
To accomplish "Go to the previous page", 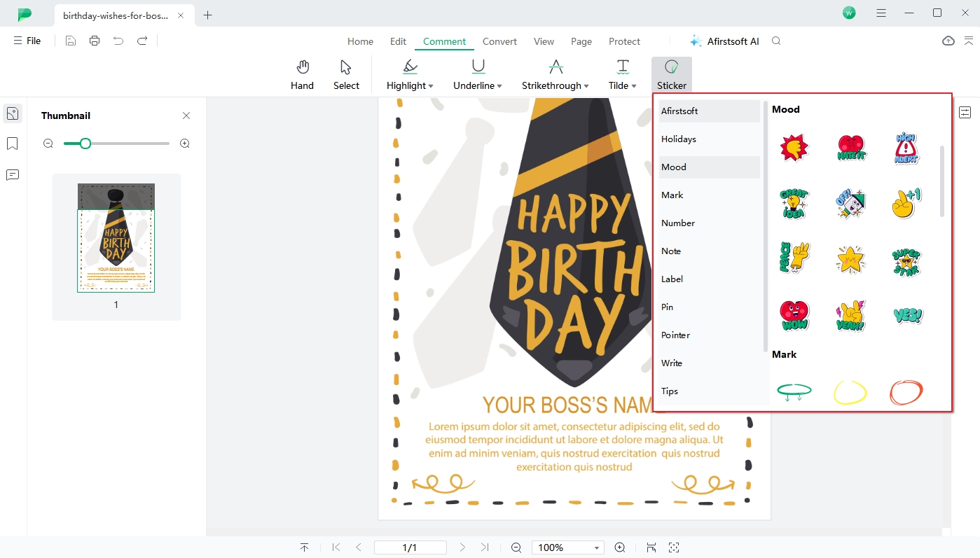I will (359, 547).
